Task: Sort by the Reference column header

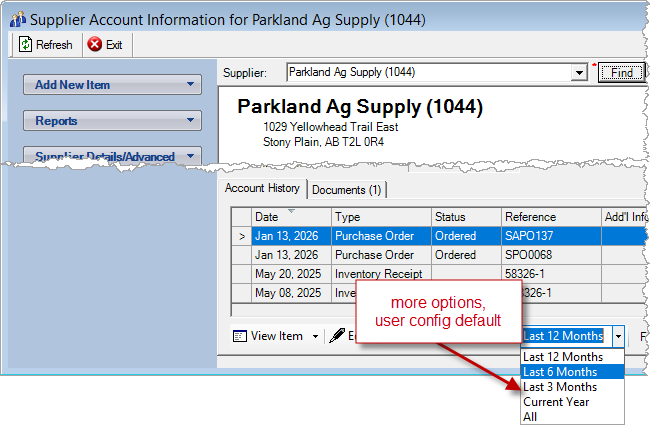Action: click(551, 217)
